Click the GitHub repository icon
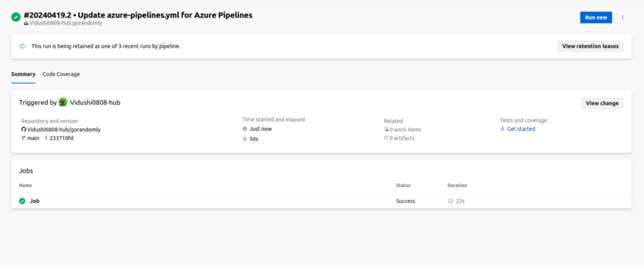Screen dimensions: 644x267 click(24, 129)
